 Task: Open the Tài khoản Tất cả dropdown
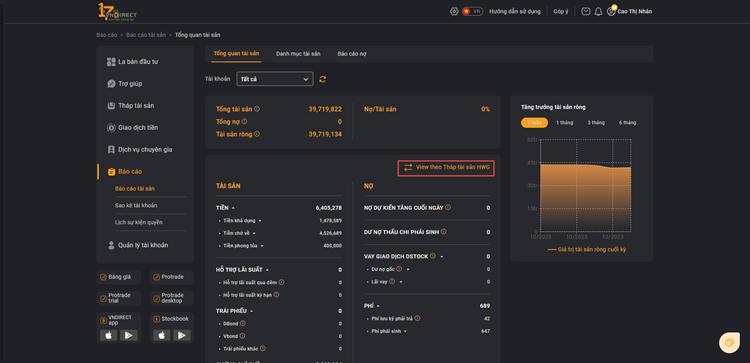pos(275,79)
